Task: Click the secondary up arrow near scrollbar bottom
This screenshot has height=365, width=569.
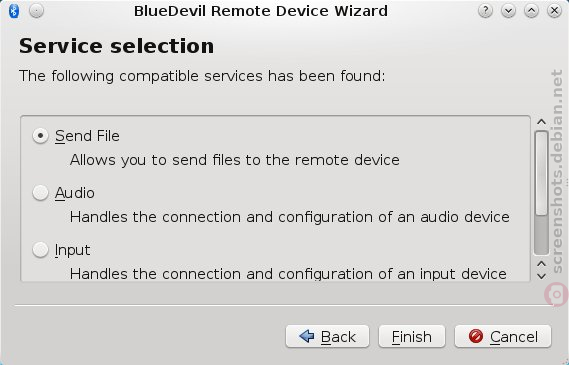Action: pos(541,263)
